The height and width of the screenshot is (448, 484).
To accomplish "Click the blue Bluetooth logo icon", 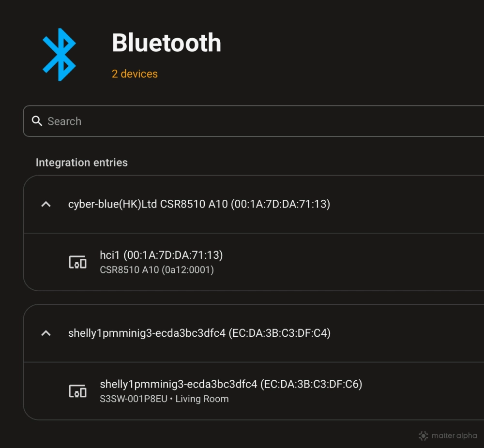I will (x=59, y=55).
